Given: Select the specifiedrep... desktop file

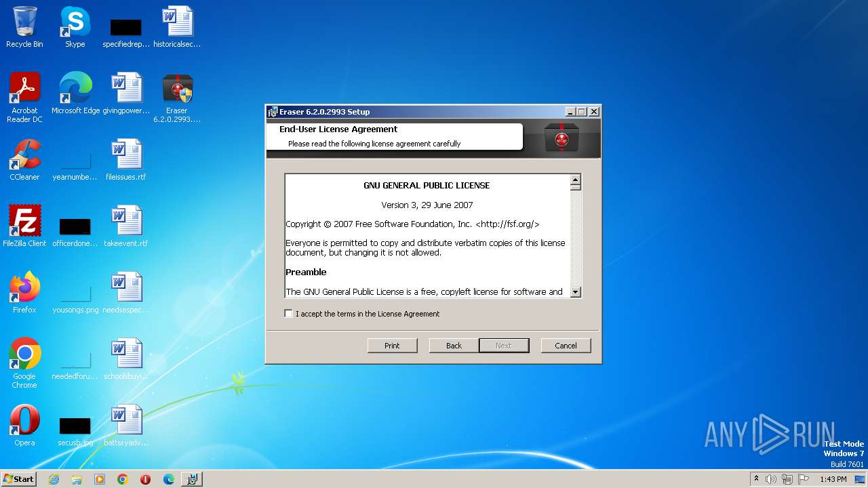Looking at the screenshot, I should 126,33.
